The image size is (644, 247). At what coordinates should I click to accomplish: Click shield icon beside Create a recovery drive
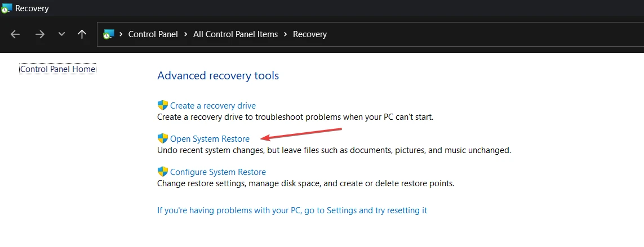(x=163, y=105)
